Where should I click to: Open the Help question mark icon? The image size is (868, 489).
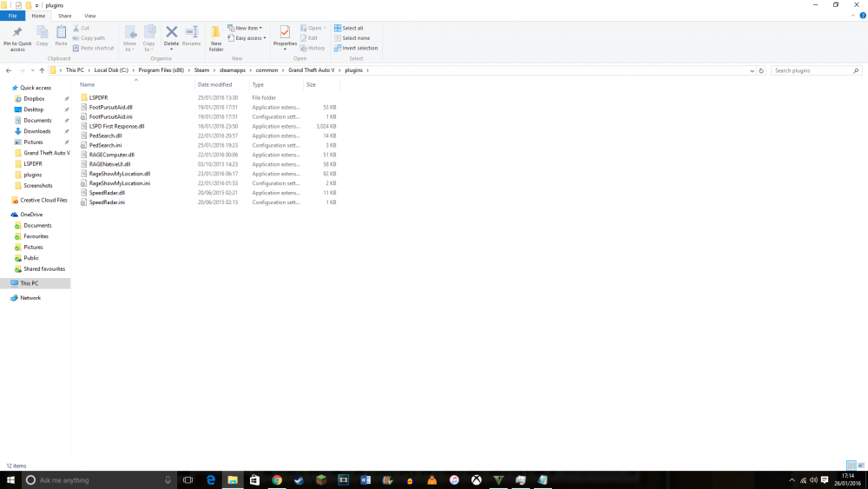click(x=863, y=16)
